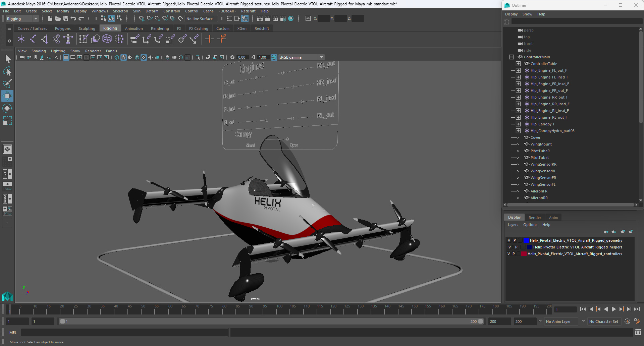Click the New Scene icon

[50, 19]
